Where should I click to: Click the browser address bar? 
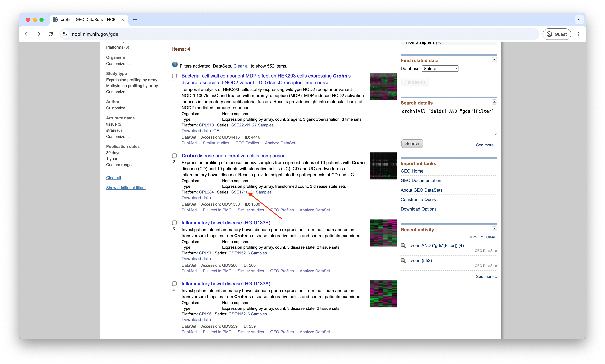(x=299, y=34)
